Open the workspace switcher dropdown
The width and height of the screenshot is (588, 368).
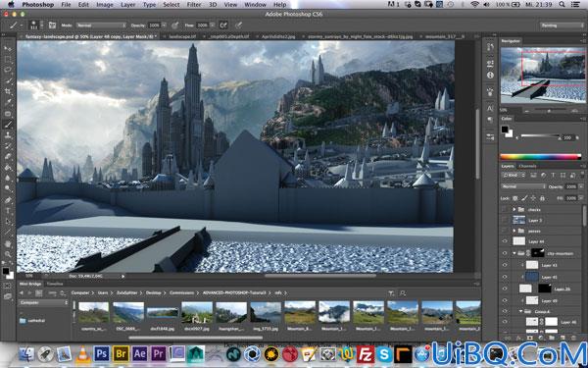click(562, 26)
